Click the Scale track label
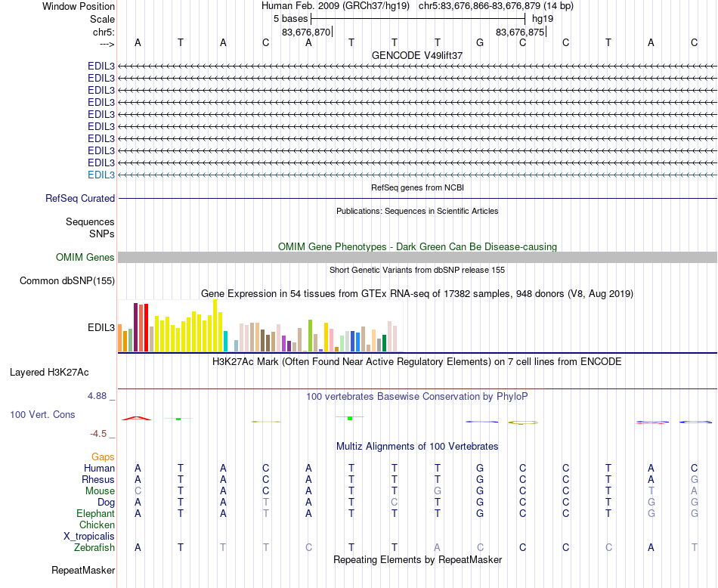718x588 pixels. click(102, 19)
